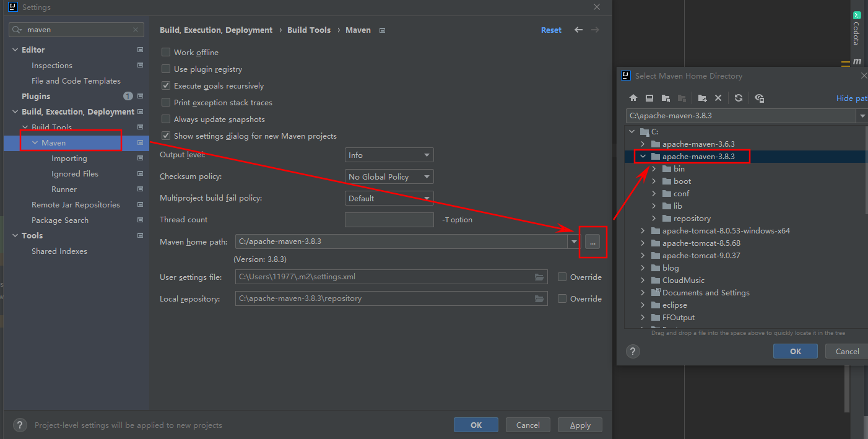Click the Thread count input field
The height and width of the screenshot is (439, 868).
click(x=389, y=220)
